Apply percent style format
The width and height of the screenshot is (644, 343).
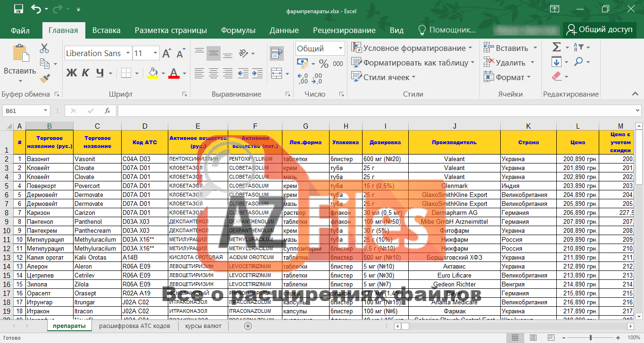point(323,63)
